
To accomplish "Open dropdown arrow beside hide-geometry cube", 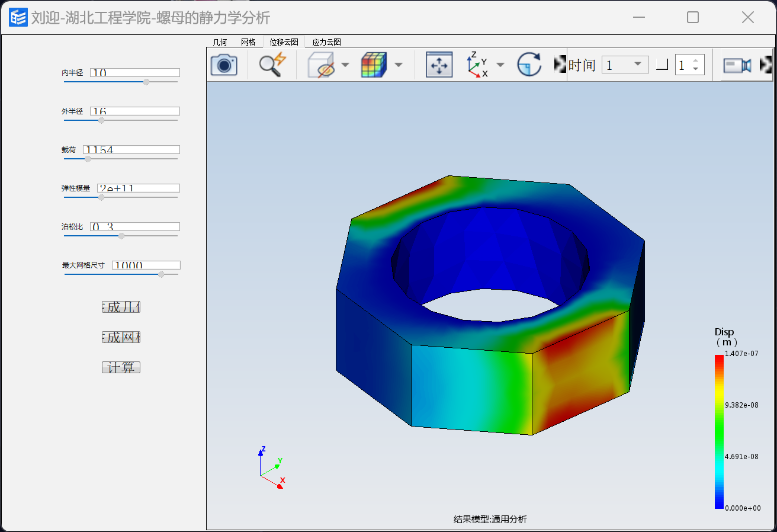I will [x=345, y=65].
